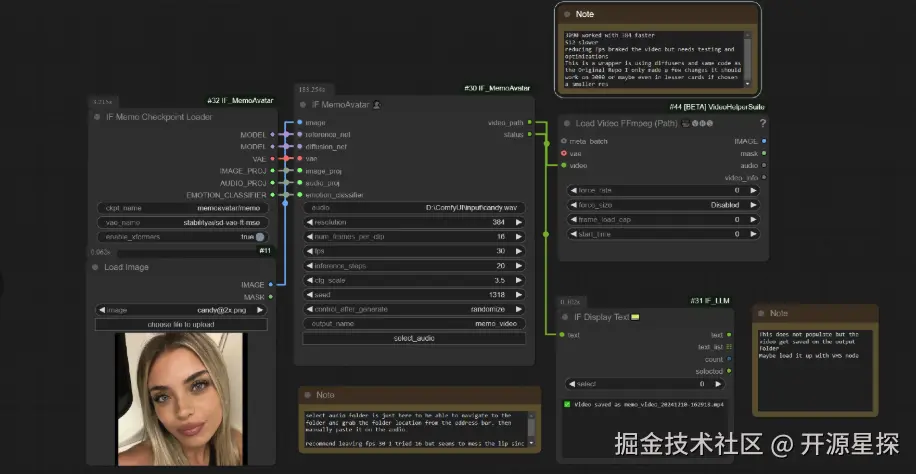Click the MASK output connector on Load Image
916x474 pixels.
point(270,297)
